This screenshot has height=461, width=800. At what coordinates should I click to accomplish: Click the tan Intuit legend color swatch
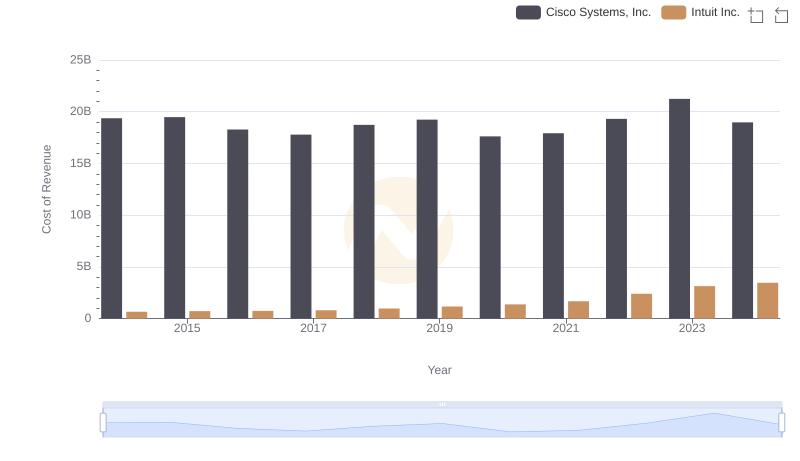click(674, 12)
